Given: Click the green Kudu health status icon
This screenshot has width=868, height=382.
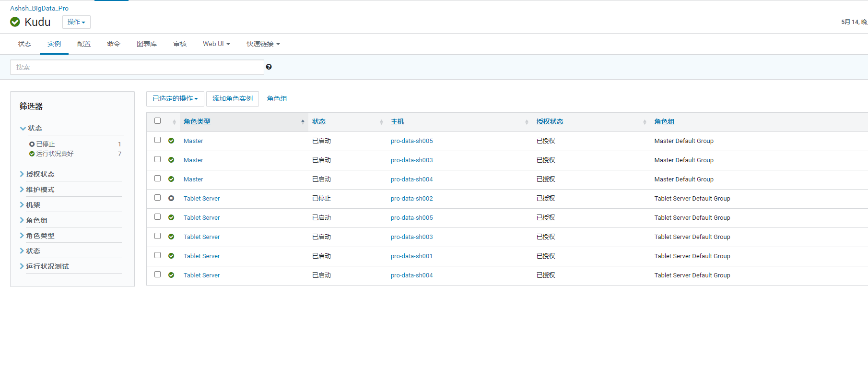Looking at the screenshot, I should [x=15, y=22].
